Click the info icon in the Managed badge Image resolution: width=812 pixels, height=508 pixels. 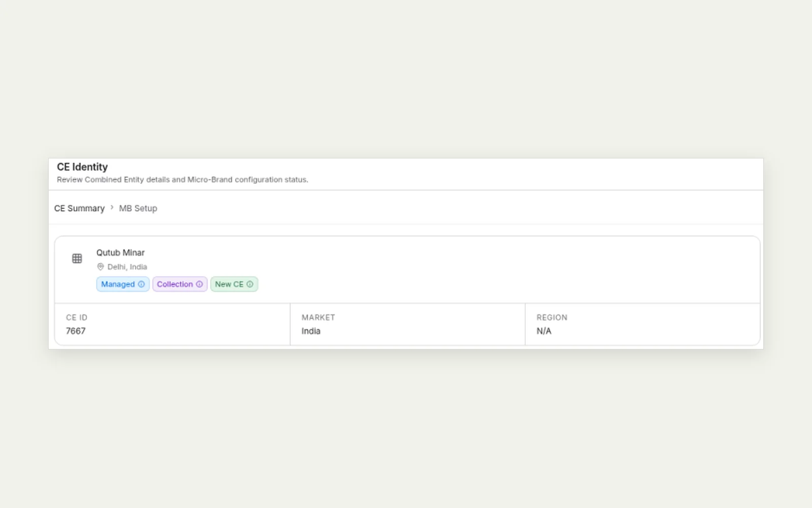pyautogui.click(x=142, y=284)
